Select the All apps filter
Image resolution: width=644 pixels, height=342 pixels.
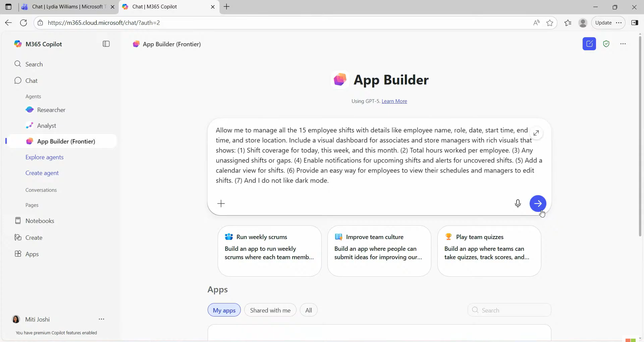click(x=309, y=310)
